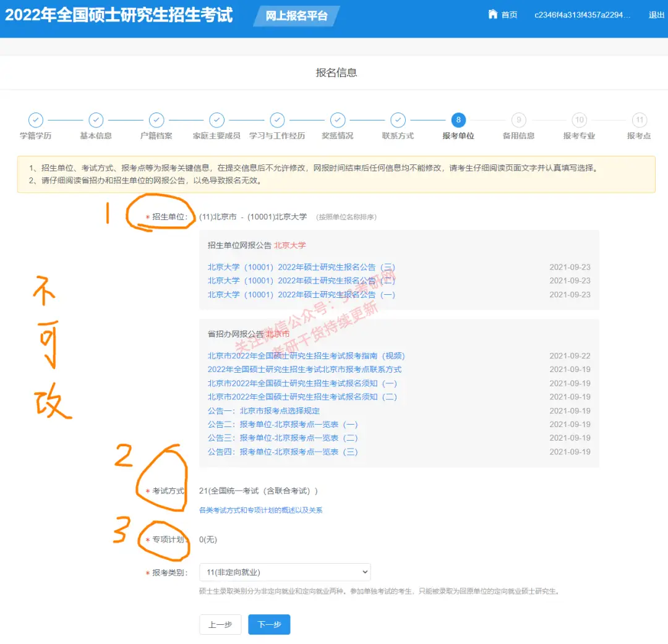Click 专项计划 value 0(无)
Viewport: 668px width, 644px height.
pos(208,540)
